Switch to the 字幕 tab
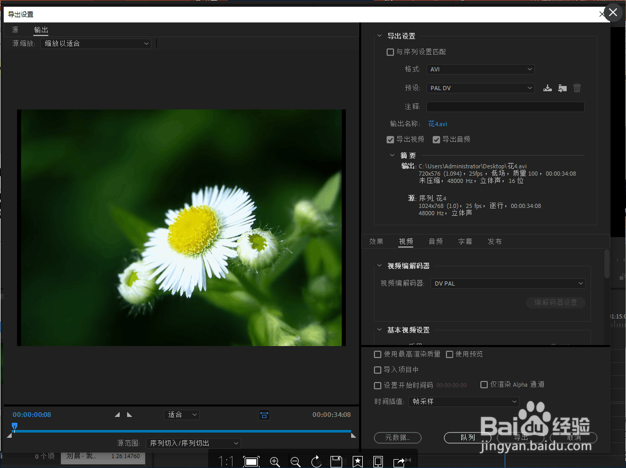This screenshot has height=468, width=626. [465, 241]
